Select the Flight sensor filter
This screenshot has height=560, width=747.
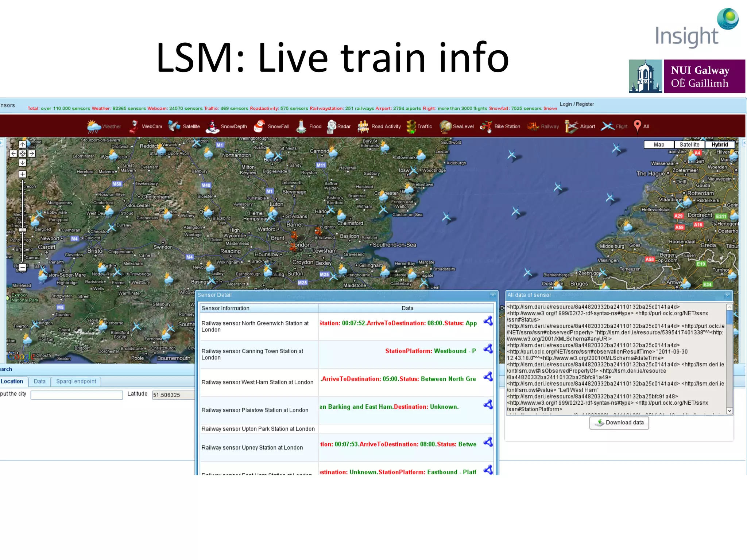click(614, 127)
